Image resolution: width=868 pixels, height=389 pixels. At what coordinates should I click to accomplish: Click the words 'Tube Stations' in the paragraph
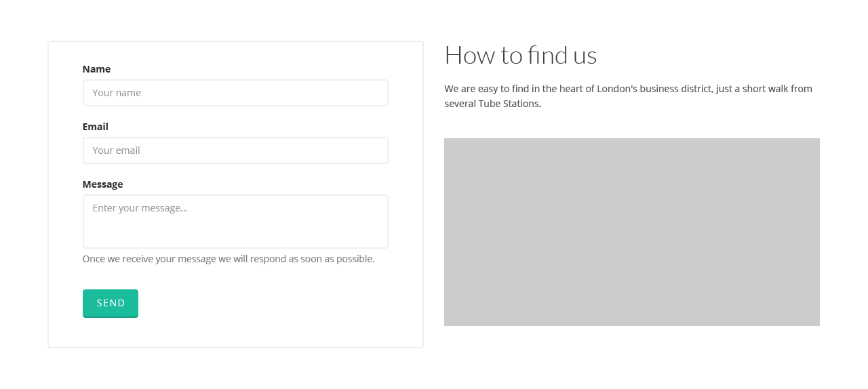[509, 104]
